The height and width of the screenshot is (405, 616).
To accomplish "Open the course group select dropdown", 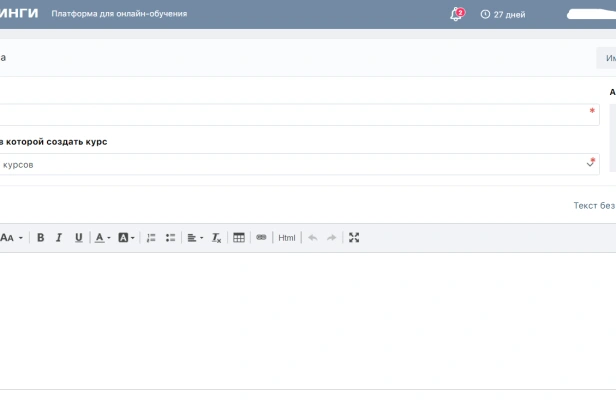I will [298, 164].
